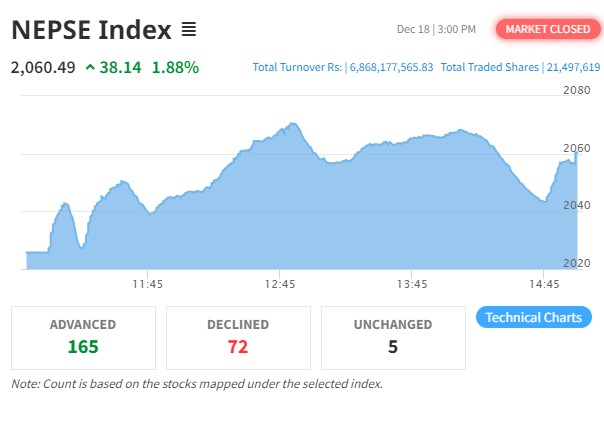Select the Unchanged 5 stocks card

click(393, 337)
